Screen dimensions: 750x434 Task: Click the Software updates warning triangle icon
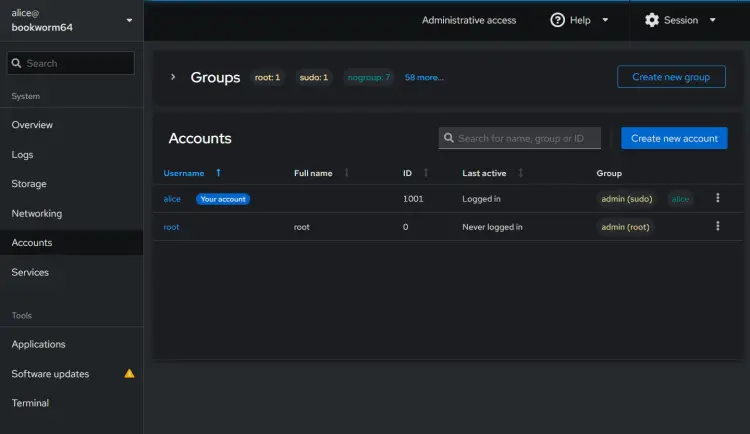(x=129, y=374)
